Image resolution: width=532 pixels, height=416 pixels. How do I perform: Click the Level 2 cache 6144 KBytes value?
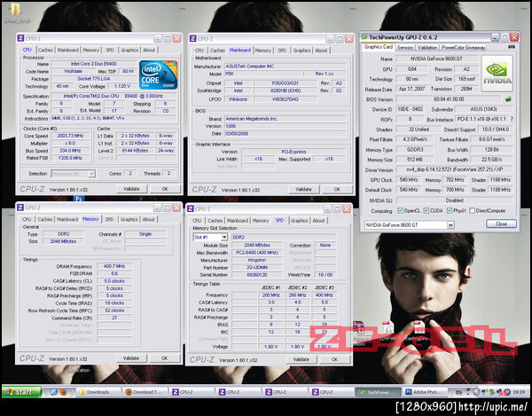point(135,150)
